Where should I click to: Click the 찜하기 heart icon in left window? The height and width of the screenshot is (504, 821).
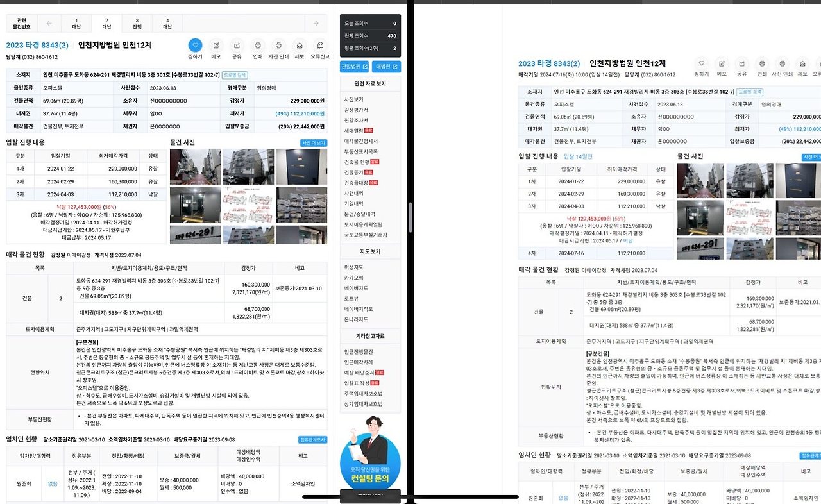[196, 45]
